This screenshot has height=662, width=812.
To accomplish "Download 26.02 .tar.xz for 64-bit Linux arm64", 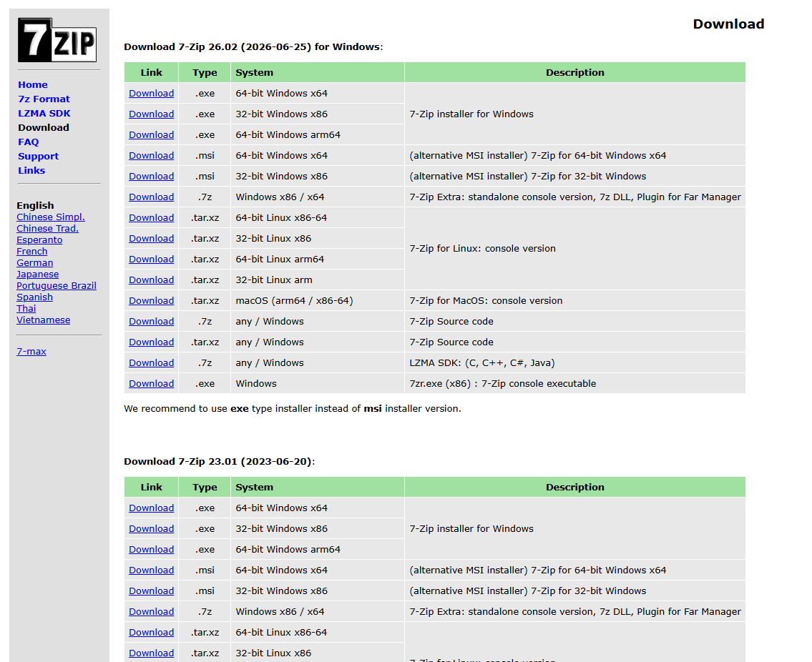I will (151, 259).
